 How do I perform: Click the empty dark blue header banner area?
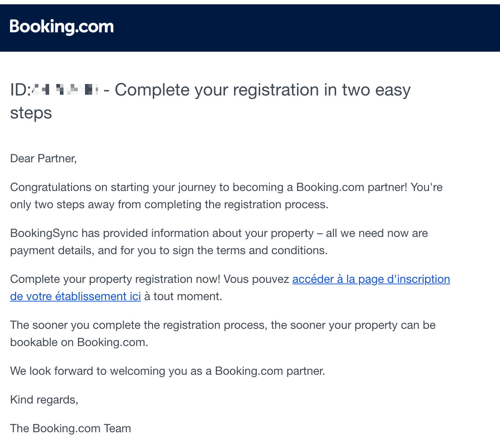pos(305,28)
